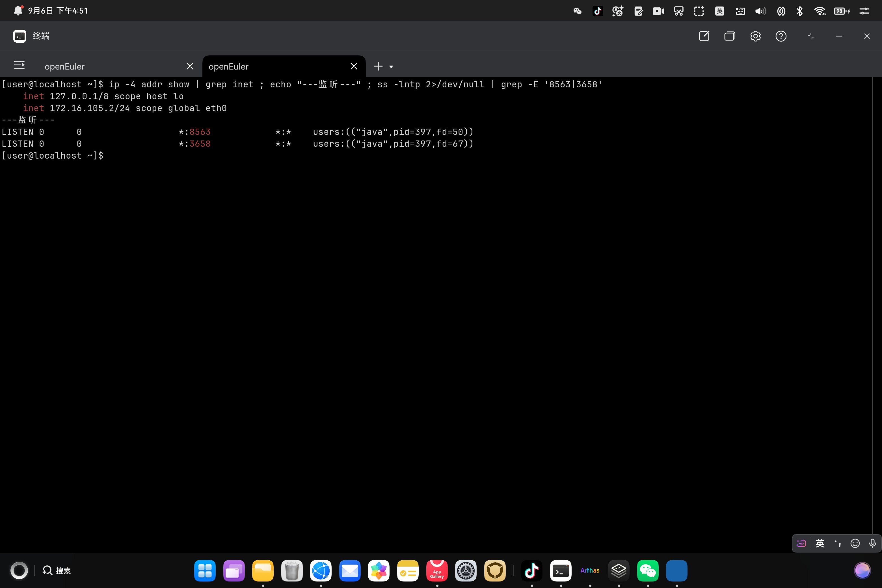Viewport: 882px width, 588px height.
Task: Expand the new-tab dropdown arrow
Action: tap(391, 67)
